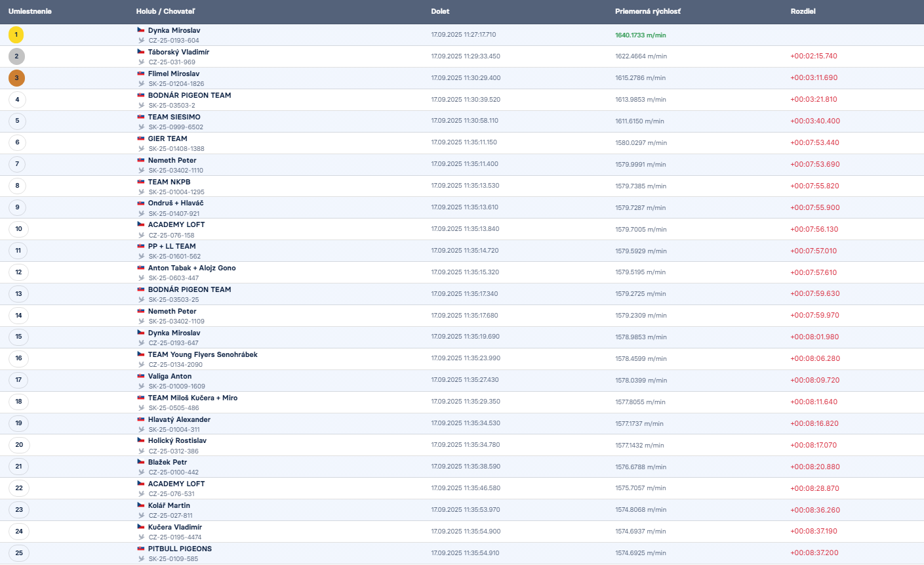The width and height of the screenshot is (924, 565).
Task: Click the pigeon icon next to CZ-25-0134-2090
Action: [x=141, y=365]
